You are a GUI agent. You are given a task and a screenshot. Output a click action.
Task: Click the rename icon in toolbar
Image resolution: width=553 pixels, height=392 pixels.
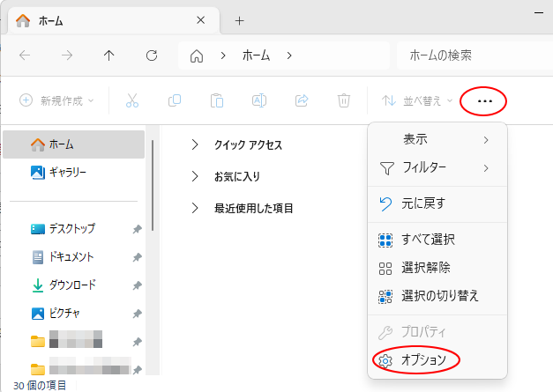pyautogui.click(x=259, y=100)
